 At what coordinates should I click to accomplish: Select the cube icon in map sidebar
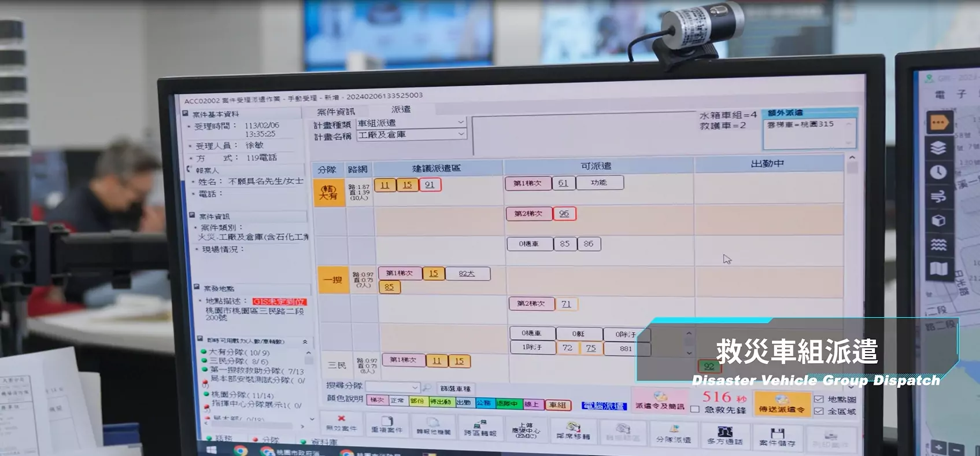click(938, 220)
